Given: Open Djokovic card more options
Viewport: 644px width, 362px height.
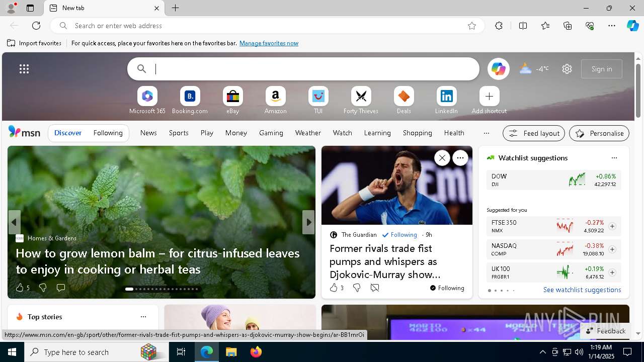Looking at the screenshot, I should click(x=460, y=158).
